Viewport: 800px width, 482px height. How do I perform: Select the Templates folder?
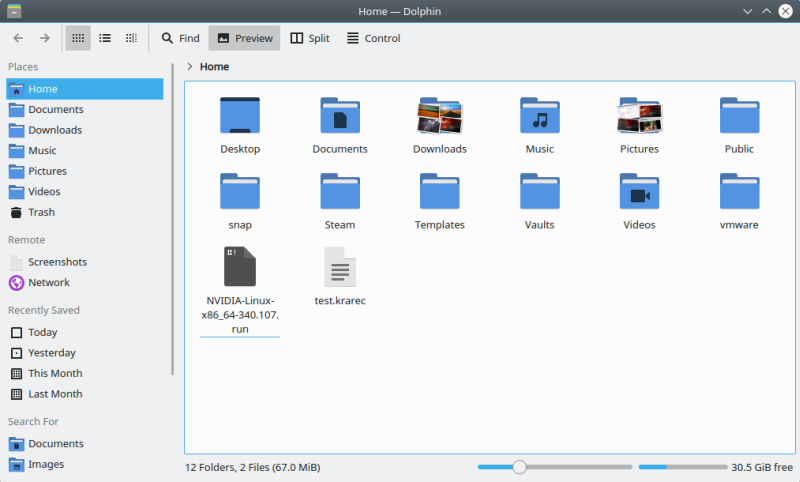click(x=440, y=191)
